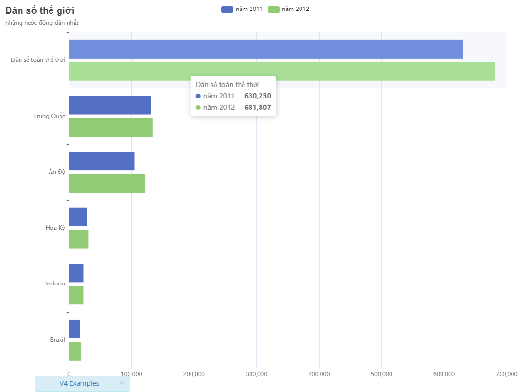Click the chart title Dân số thế giới

(x=40, y=10)
